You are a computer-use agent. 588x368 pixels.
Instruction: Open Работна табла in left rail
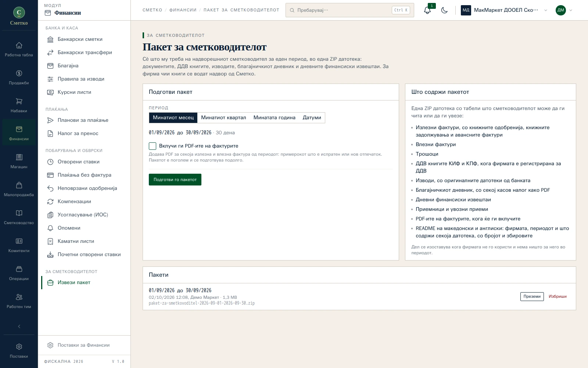pos(19,49)
